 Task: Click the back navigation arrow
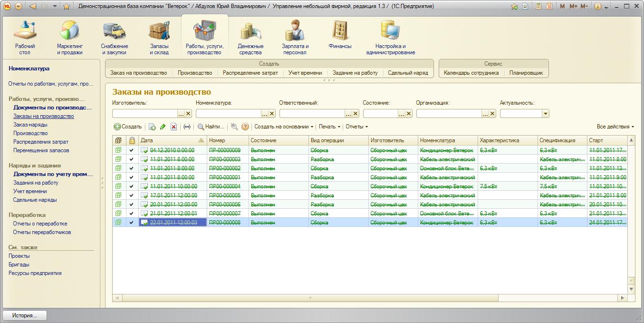coord(33,6)
